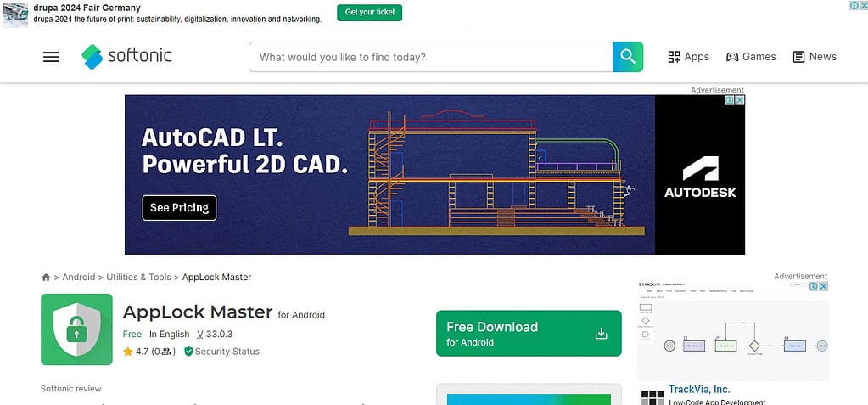Screen dimensions: 868x405
Task: Open the Apps section
Action: point(689,57)
